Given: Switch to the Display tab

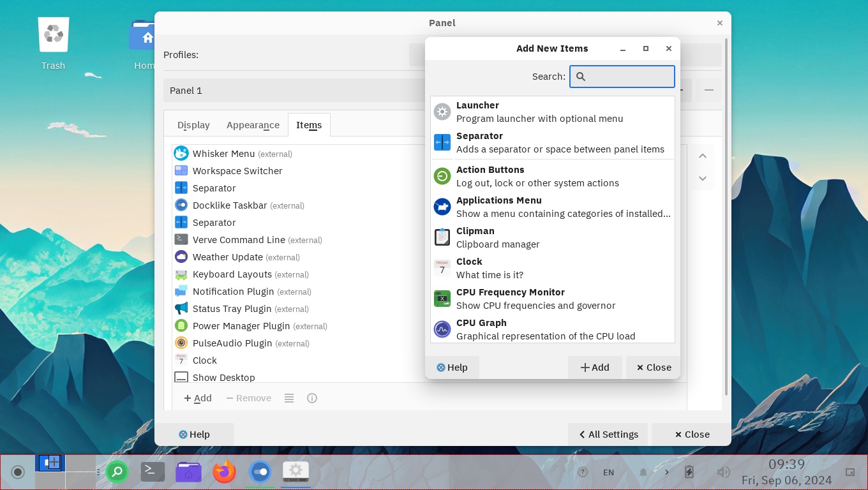Looking at the screenshot, I should pos(193,124).
